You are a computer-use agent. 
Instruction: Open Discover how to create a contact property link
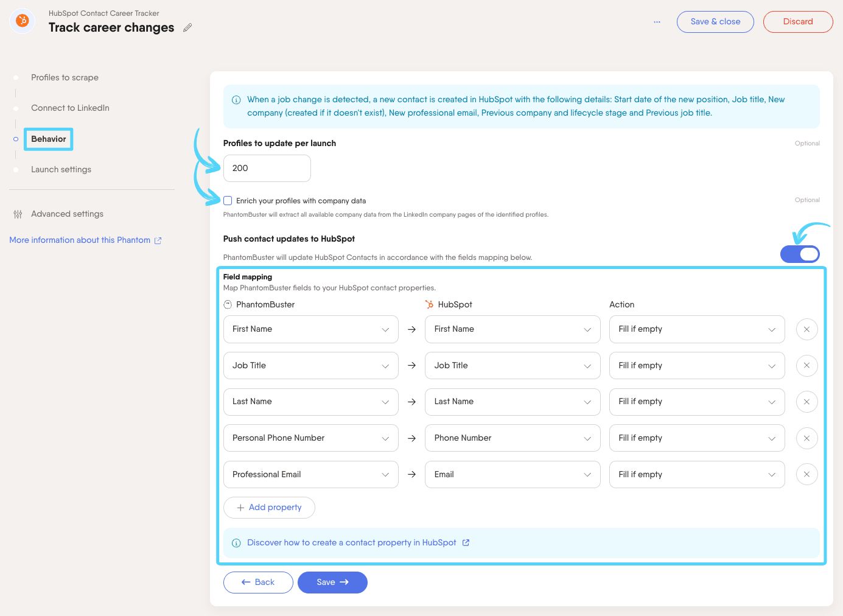click(x=351, y=543)
